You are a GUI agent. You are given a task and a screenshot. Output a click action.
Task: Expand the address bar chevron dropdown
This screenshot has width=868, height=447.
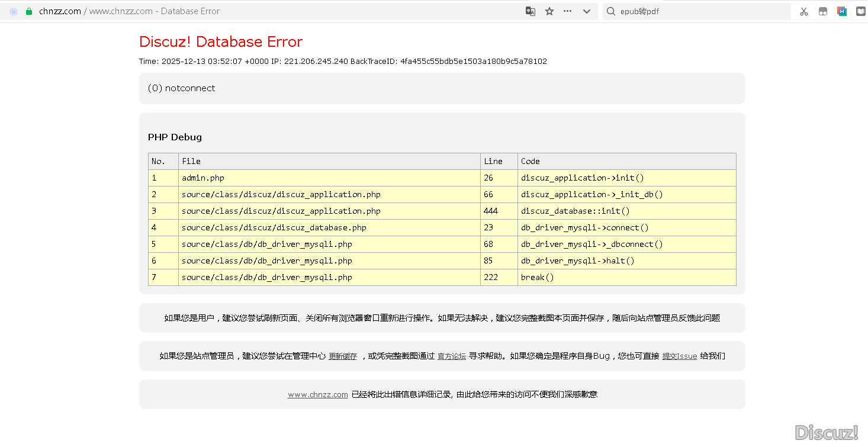click(587, 11)
